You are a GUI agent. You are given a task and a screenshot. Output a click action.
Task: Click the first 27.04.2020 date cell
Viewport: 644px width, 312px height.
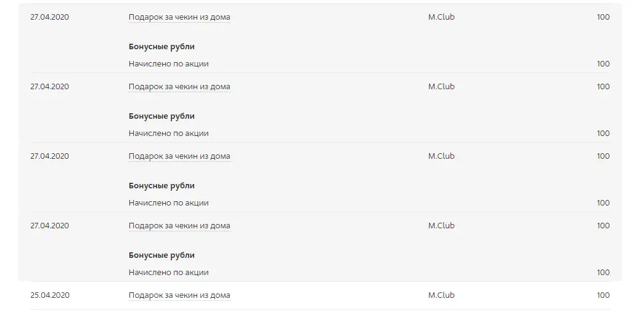click(x=50, y=17)
